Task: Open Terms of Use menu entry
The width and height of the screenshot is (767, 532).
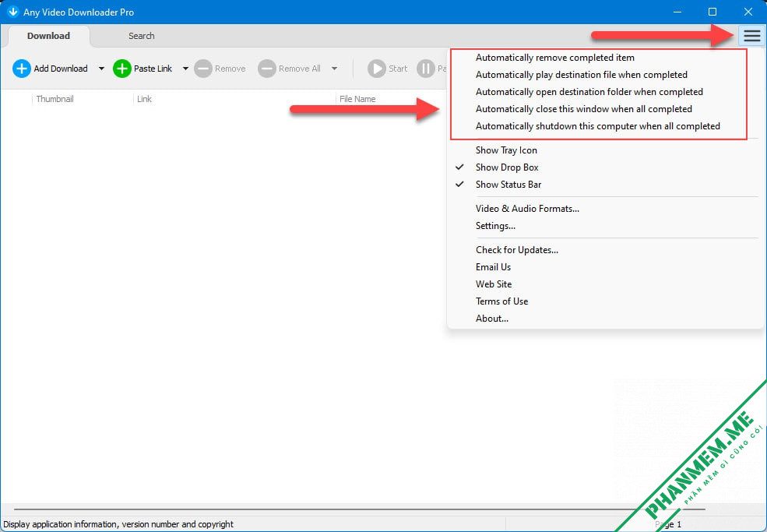Action: [605, 301]
